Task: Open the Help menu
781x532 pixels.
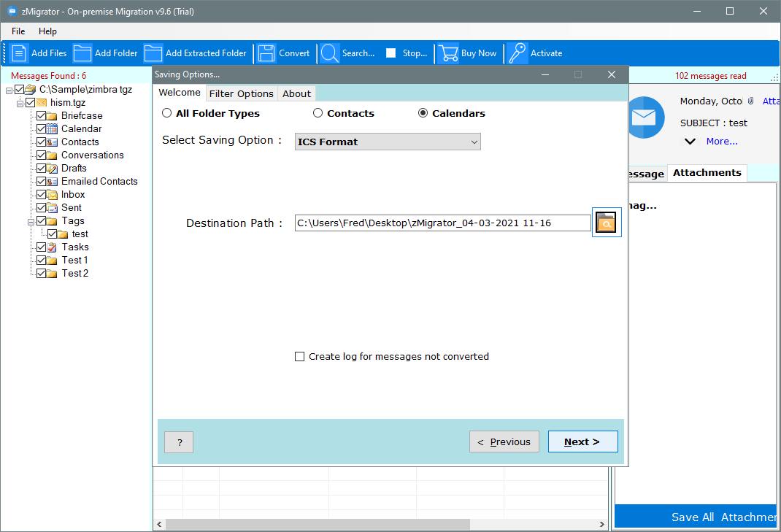Action: click(x=48, y=31)
